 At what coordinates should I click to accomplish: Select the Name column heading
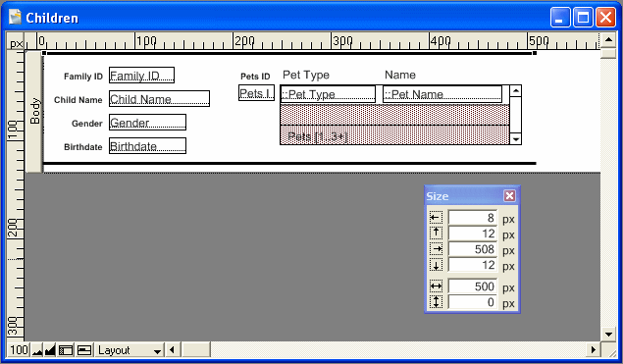click(x=400, y=75)
